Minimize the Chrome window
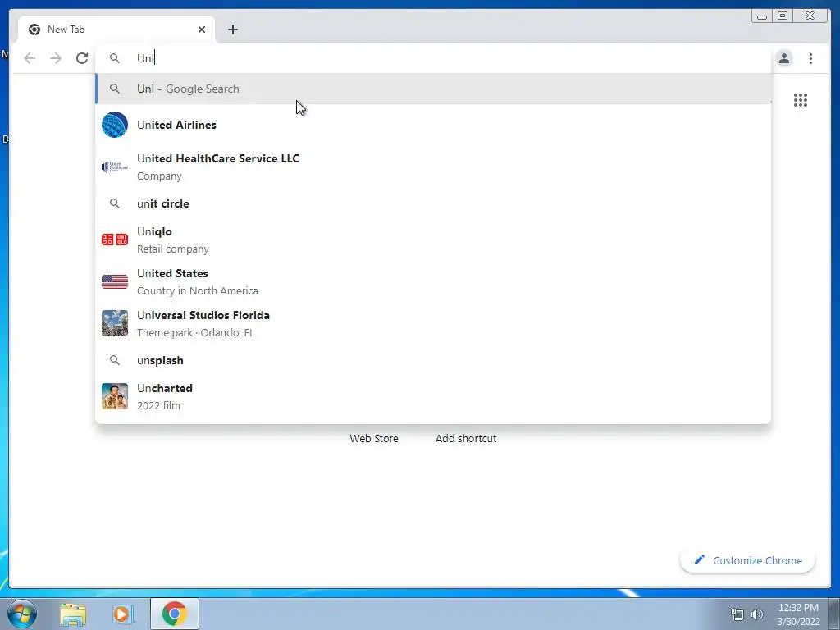Viewport: 840px width, 630px height. (762, 16)
